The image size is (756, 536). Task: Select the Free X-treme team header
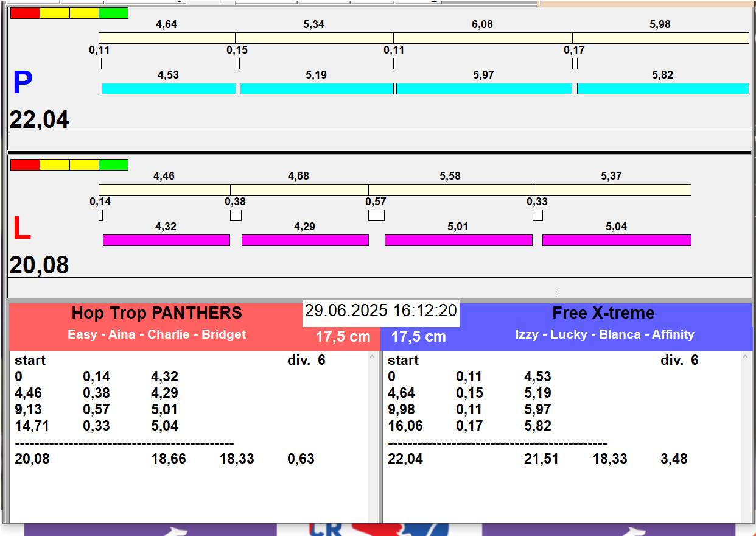tap(603, 313)
